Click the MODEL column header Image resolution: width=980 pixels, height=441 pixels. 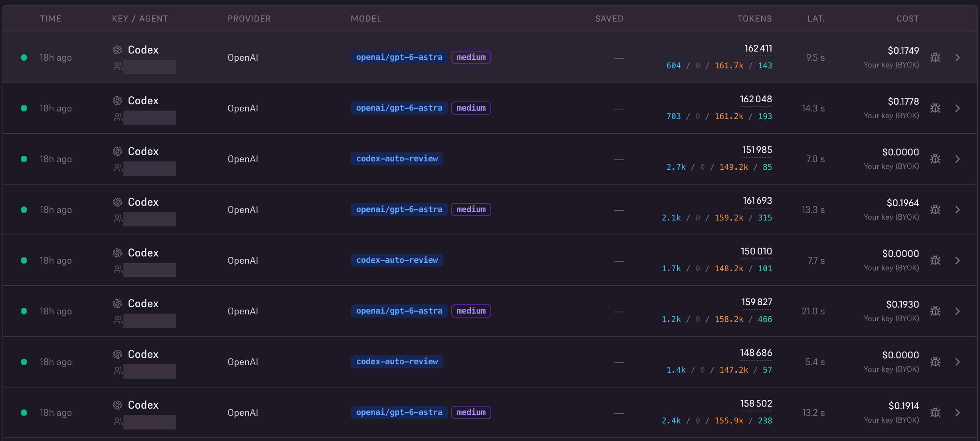coord(366,19)
